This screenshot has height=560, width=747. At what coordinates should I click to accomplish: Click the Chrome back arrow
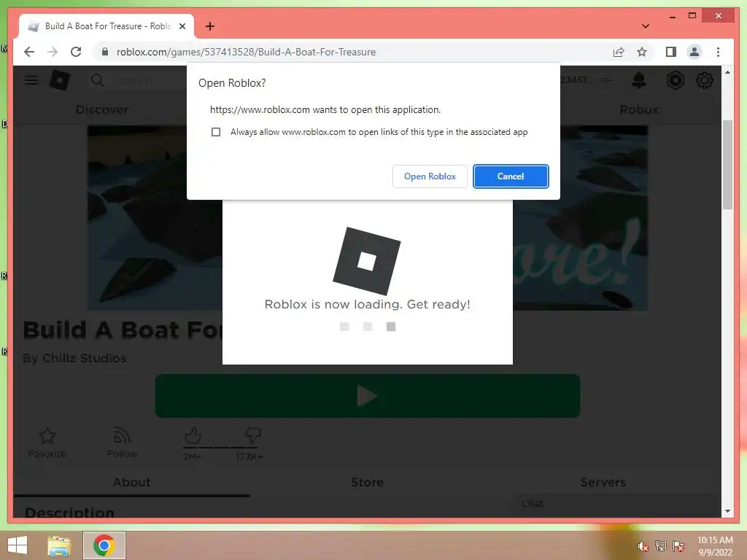(x=29, y=52)
